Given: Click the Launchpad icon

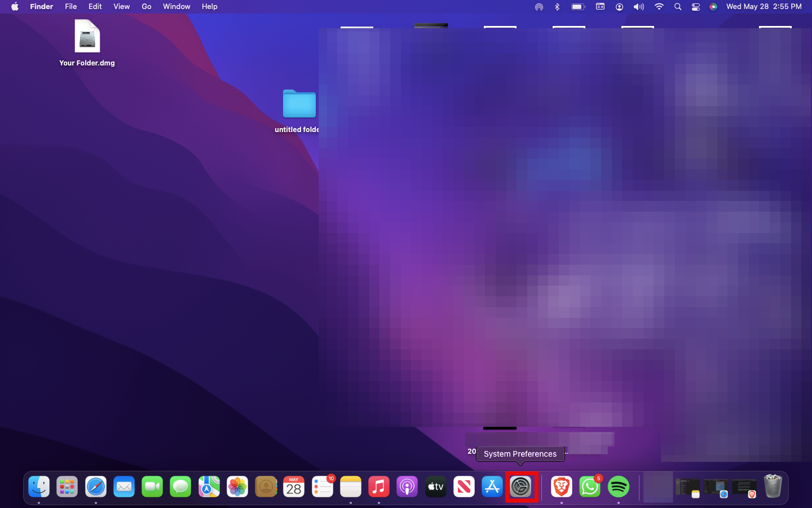Looking at the screenshot, I should [x=67, y=487].
